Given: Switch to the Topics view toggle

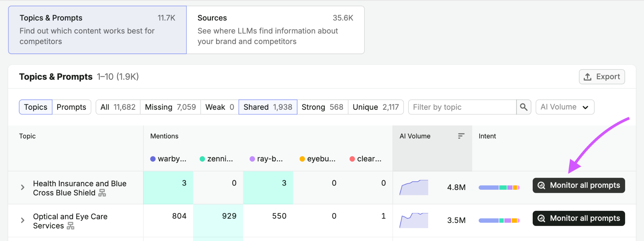Looking at the screenshot, I should point(36,107).
